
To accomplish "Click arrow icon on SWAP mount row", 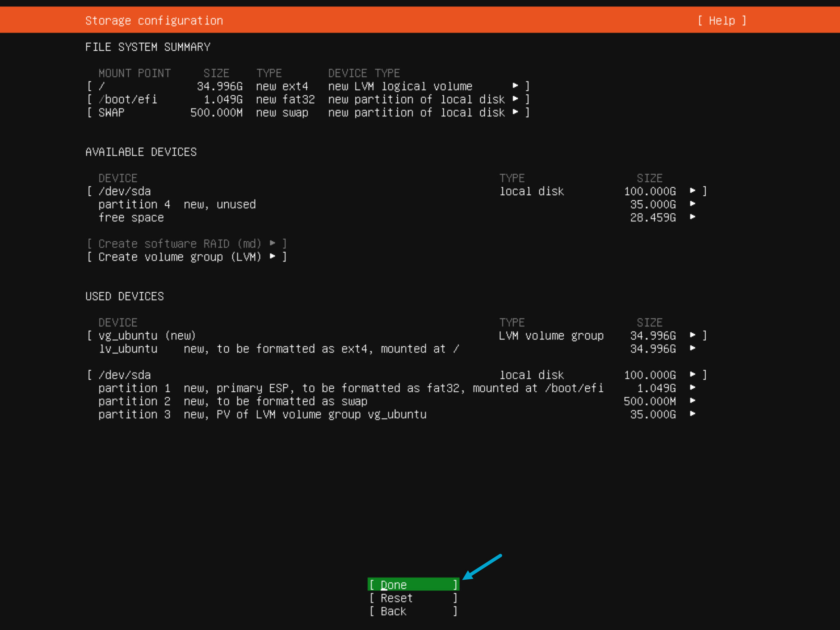I will point(515,112).
